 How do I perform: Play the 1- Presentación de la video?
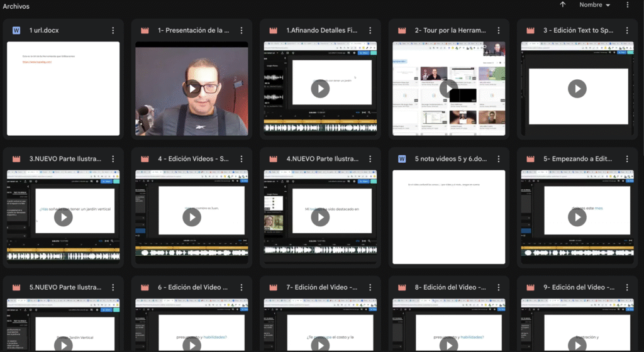[x=192, y=89]
